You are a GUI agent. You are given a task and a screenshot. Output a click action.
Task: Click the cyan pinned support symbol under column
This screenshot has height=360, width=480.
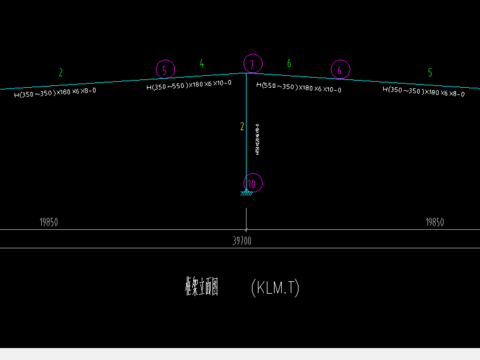click(x=246, y=193)
